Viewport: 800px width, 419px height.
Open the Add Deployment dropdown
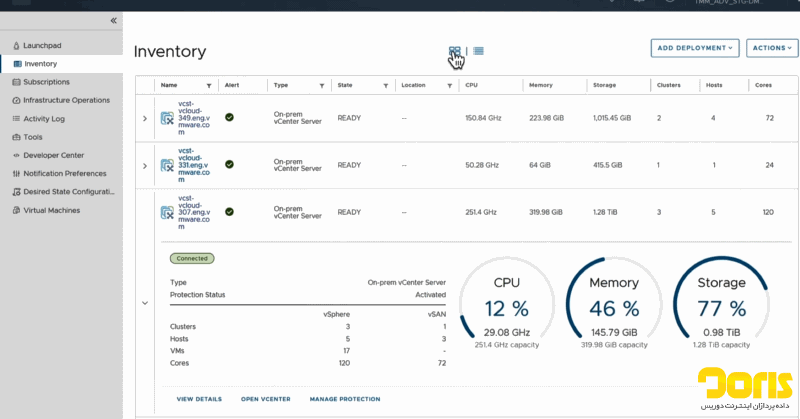(695, 48)
